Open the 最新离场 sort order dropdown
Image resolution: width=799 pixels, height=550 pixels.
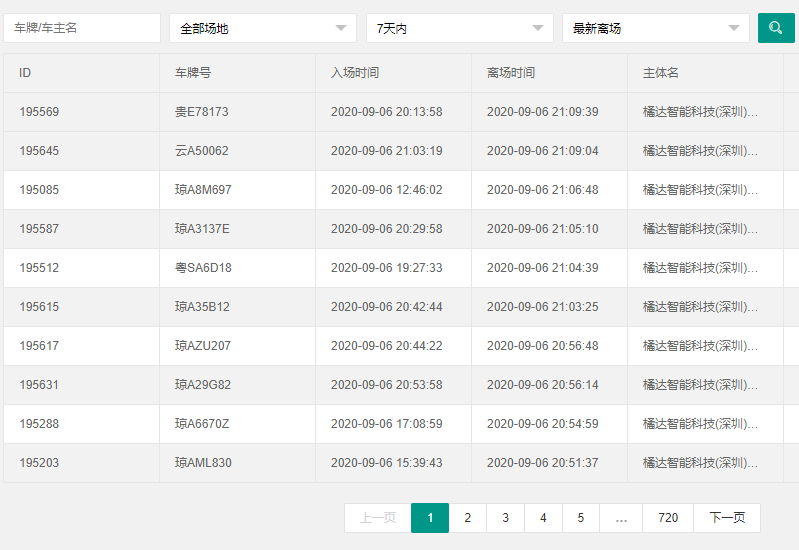[655, 28]
